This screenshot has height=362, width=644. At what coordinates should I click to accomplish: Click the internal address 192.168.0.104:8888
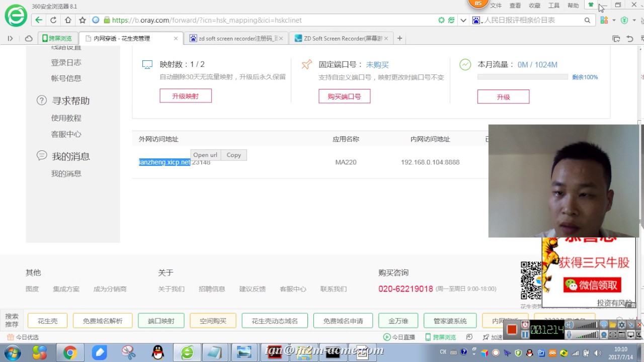click(x=430, y=162)
